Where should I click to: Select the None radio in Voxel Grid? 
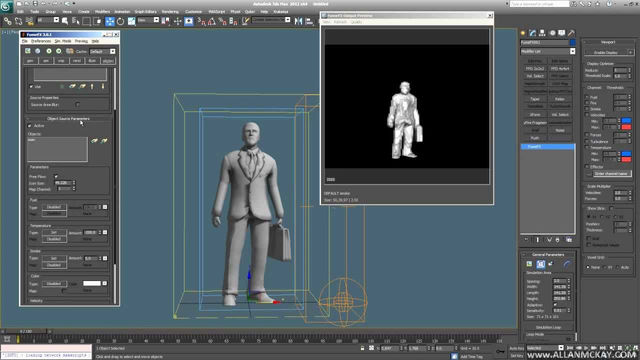588,267
